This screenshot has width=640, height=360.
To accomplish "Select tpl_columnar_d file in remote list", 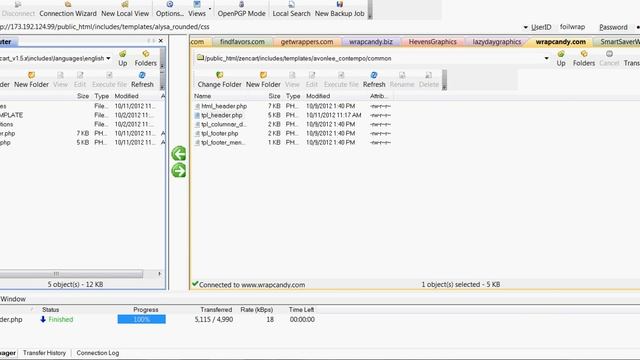I will coord(224,124).
